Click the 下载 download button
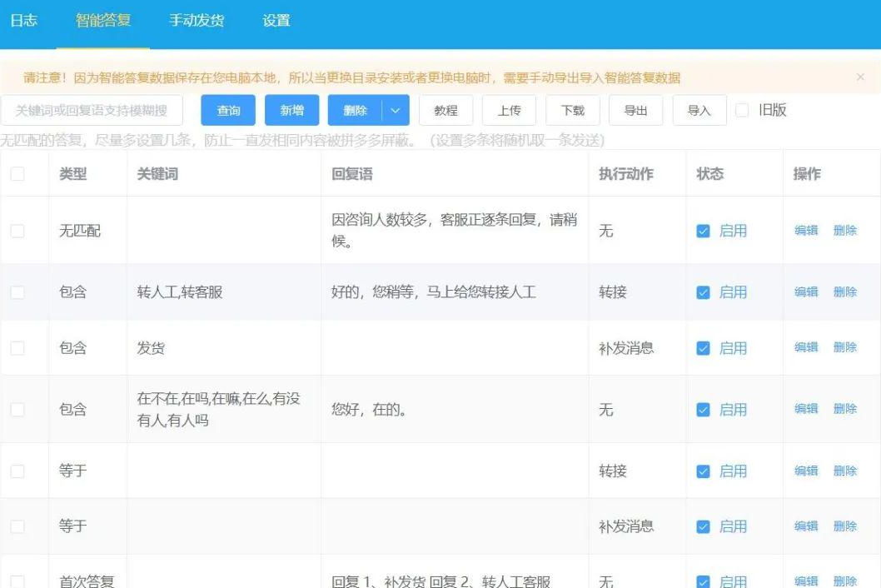 point(572,109)
